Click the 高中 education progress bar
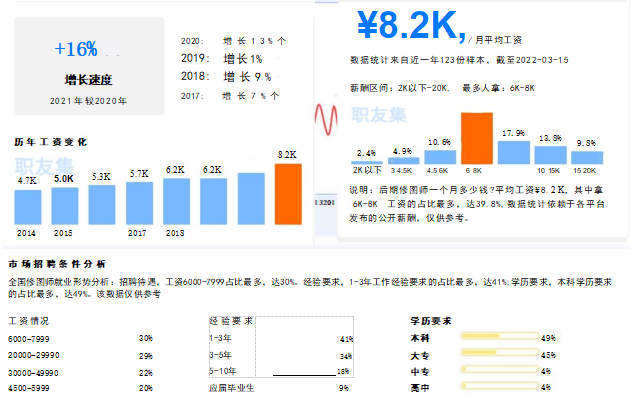Viewport: 637px width, 402px height. pyautogui.click(x=497, y=386)
